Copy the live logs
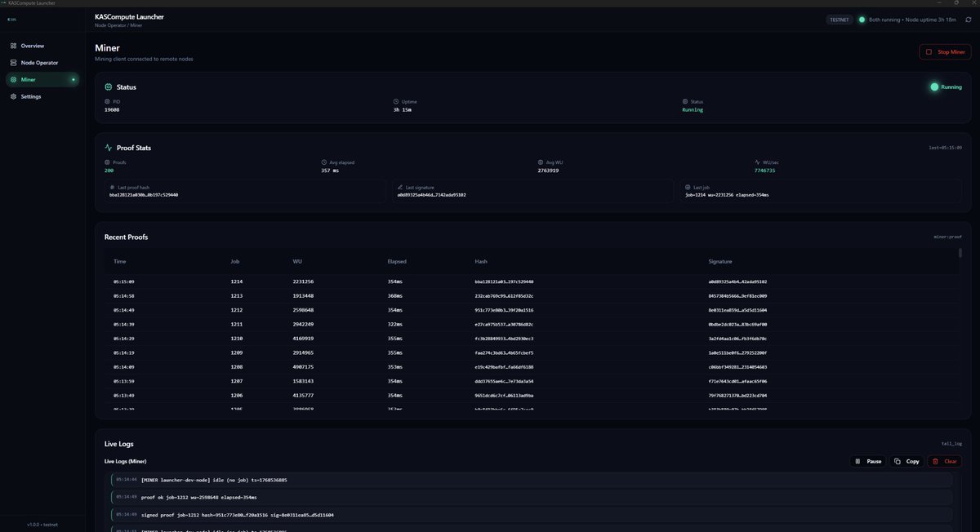This screenshot has width=980, height=532. pos(906,461)
